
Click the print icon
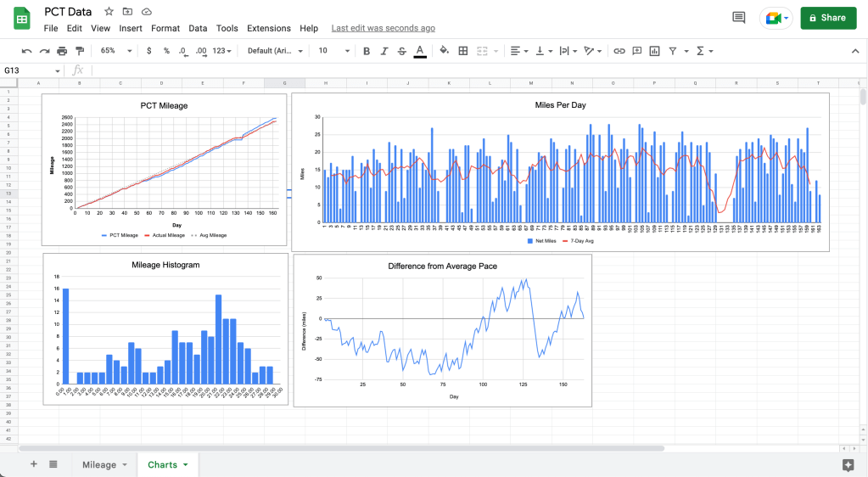[62, 51]
